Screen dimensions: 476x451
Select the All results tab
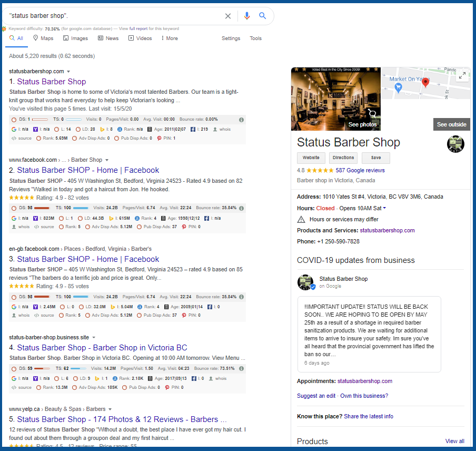(16, 38)
